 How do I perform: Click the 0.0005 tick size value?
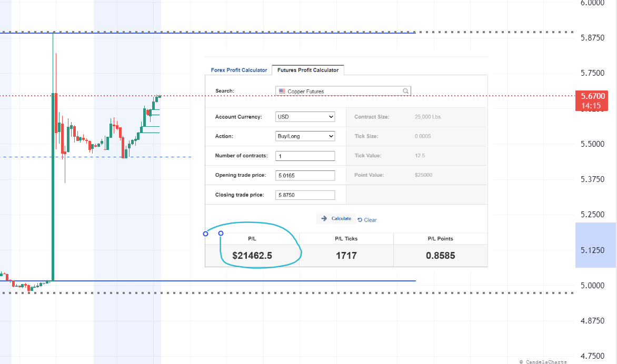coord(423,136)
